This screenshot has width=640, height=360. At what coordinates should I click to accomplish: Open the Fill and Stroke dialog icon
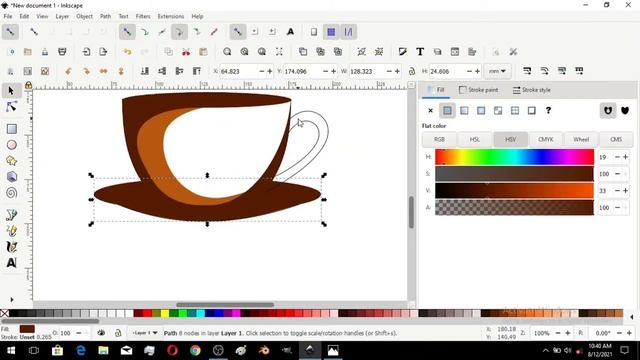(x=402, y=52)
